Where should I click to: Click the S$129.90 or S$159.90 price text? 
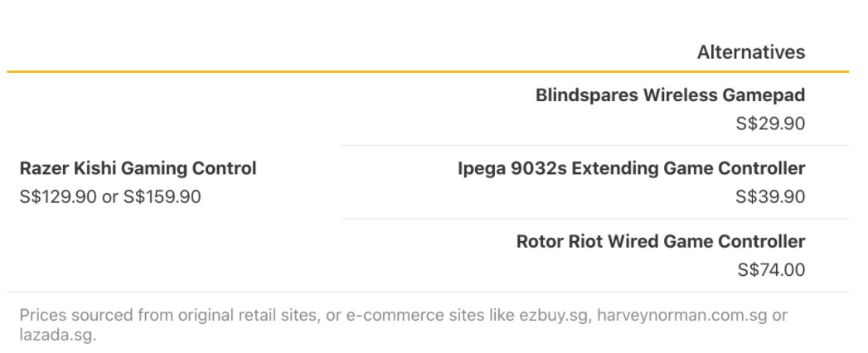pos(110,196)
